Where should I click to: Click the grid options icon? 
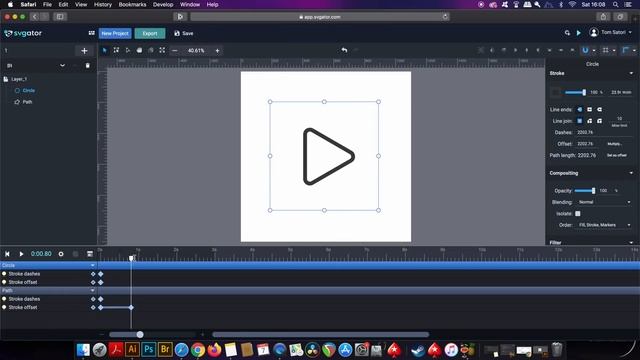[606, 50]
